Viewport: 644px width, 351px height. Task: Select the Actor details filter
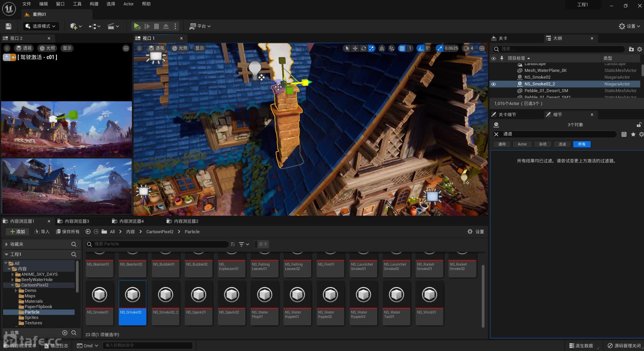[522, 144]
